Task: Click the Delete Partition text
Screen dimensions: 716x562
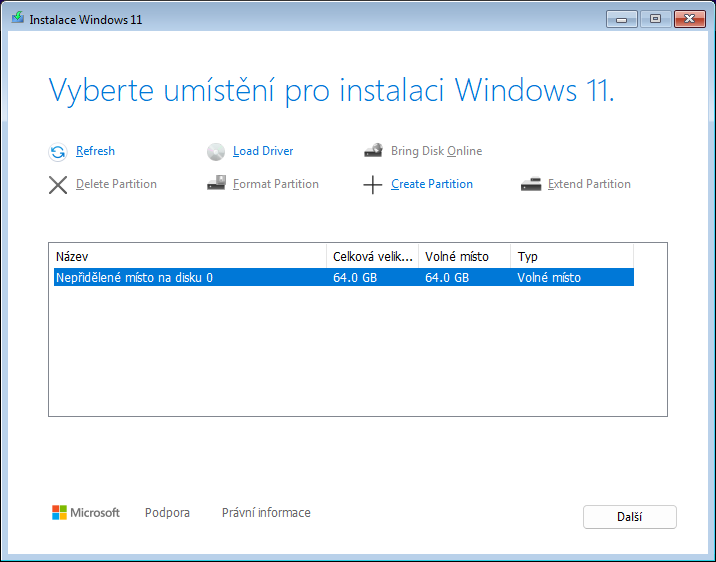Action: 116,184
